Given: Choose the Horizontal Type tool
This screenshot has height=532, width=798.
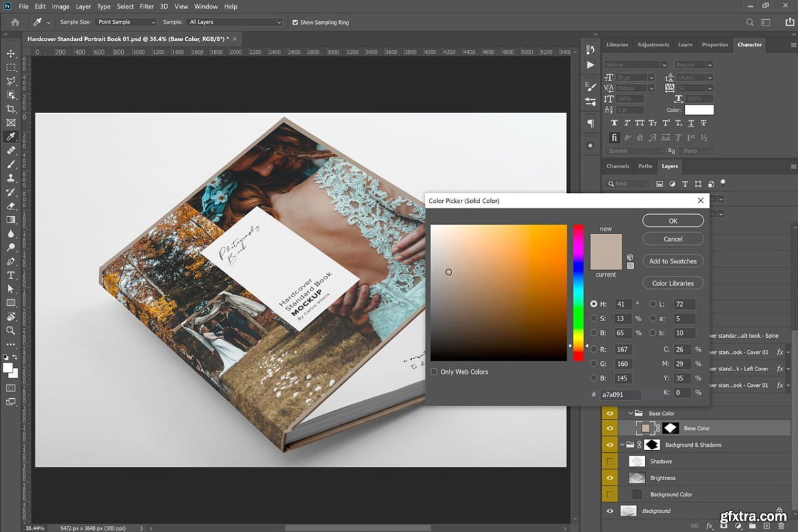Looking at the screenshot, I should point(11,275).
